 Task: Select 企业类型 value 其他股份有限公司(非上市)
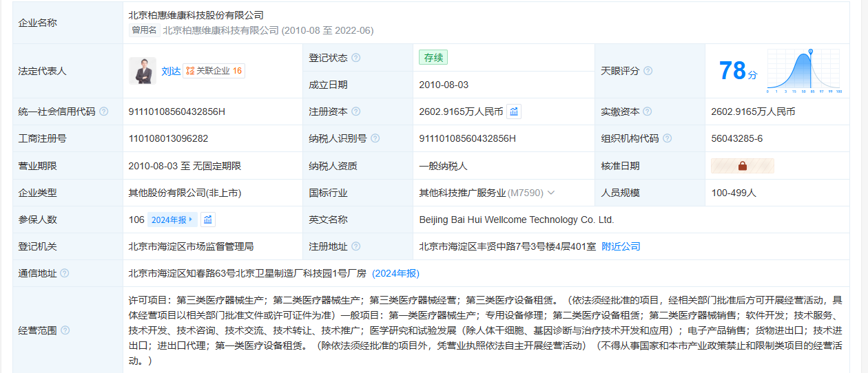tap(185, 193)
